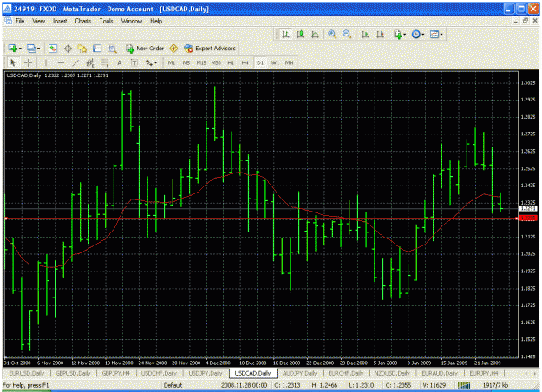Expand the Periodicity dropdown arrow
The image size is (542, 392).
(x=422, y=35)
